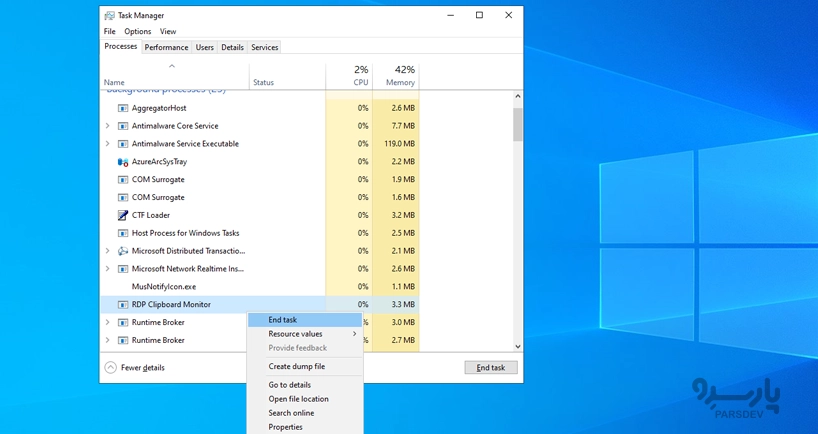Select the AzureArcSysTray process name
Viewport: 818px width, 434px height.
159,162
